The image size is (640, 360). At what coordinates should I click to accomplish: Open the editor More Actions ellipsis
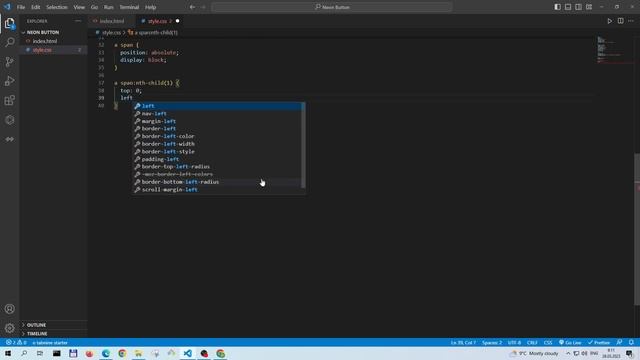tap(631, 21)
